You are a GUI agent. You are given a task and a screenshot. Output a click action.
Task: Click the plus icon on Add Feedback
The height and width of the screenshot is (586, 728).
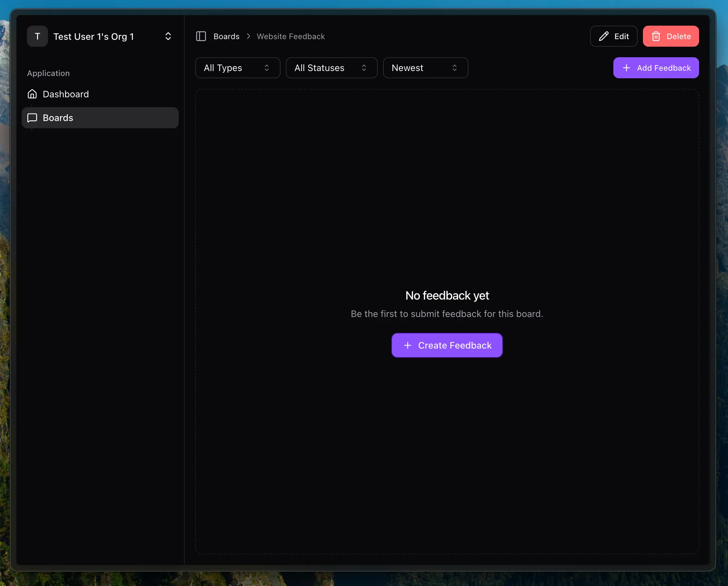click(x=626, y=68)
